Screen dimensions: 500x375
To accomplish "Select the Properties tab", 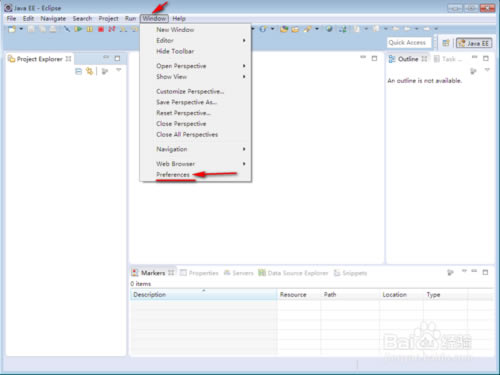I will point(199,273).
